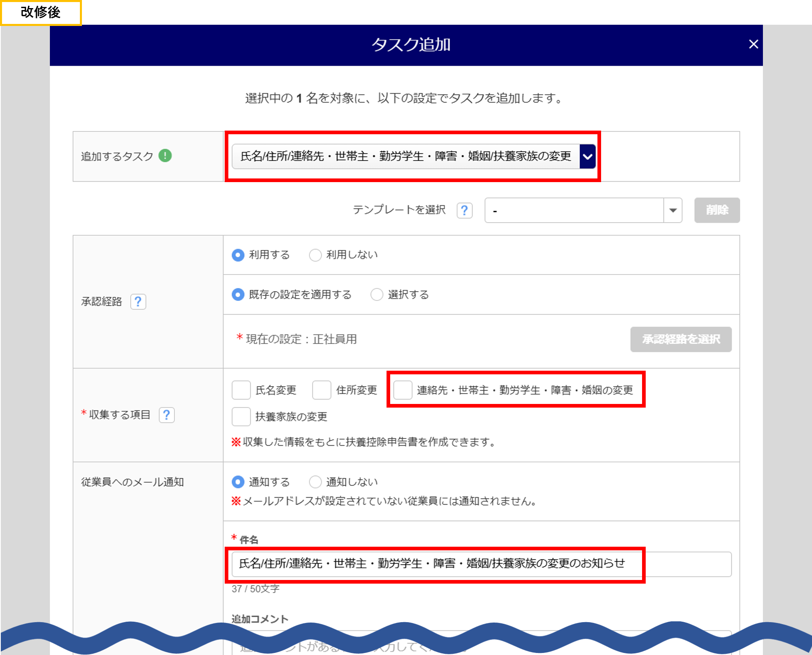Select the 利用しない radio button
Screen dimensions: 812x655
315,255
